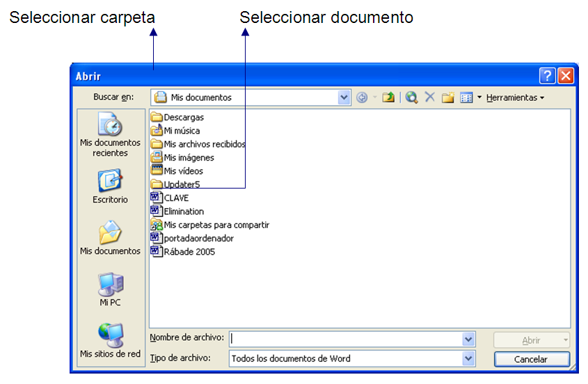
Task: Click the Back navigation arrow icon
Action: point(362,98)
